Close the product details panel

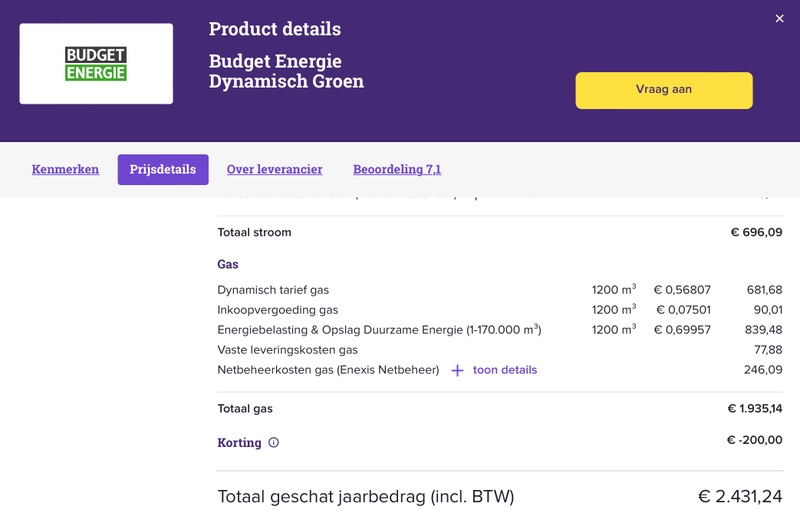(780, 18)
